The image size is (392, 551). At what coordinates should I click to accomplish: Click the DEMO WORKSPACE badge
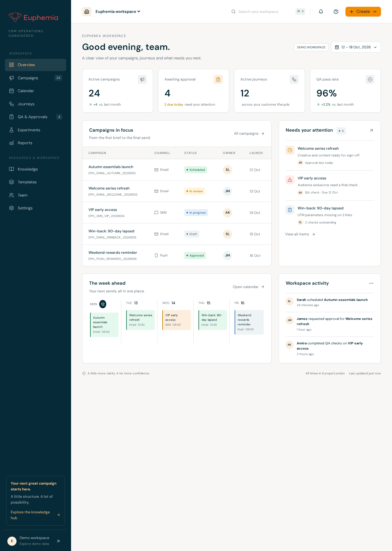tap(311, 47)
